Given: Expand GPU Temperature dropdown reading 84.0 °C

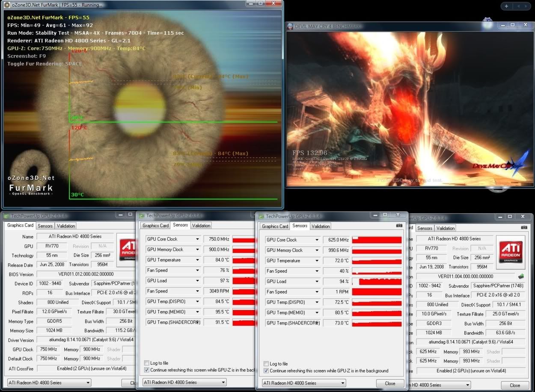Looking at the screenshot, I should coord(198,260).
